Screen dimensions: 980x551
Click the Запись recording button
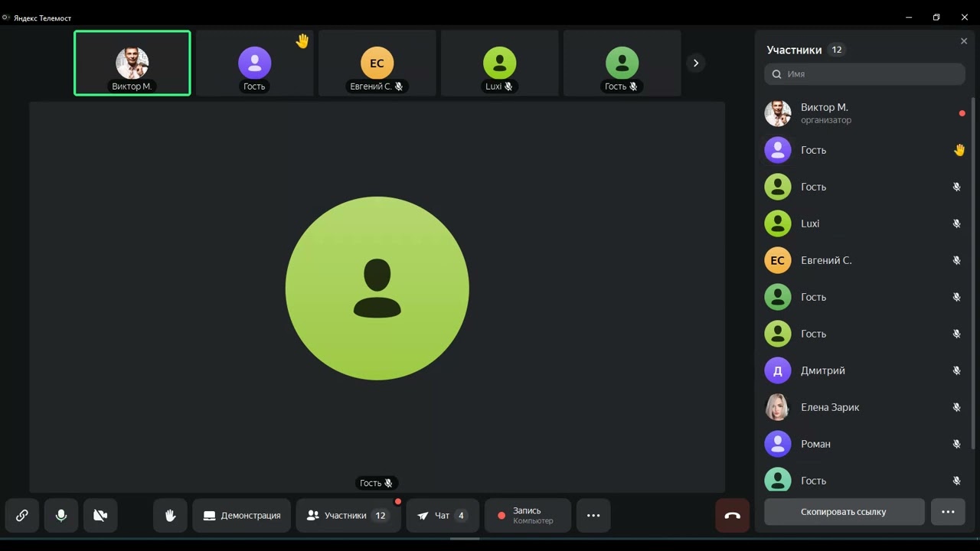(x=528, y=516)
